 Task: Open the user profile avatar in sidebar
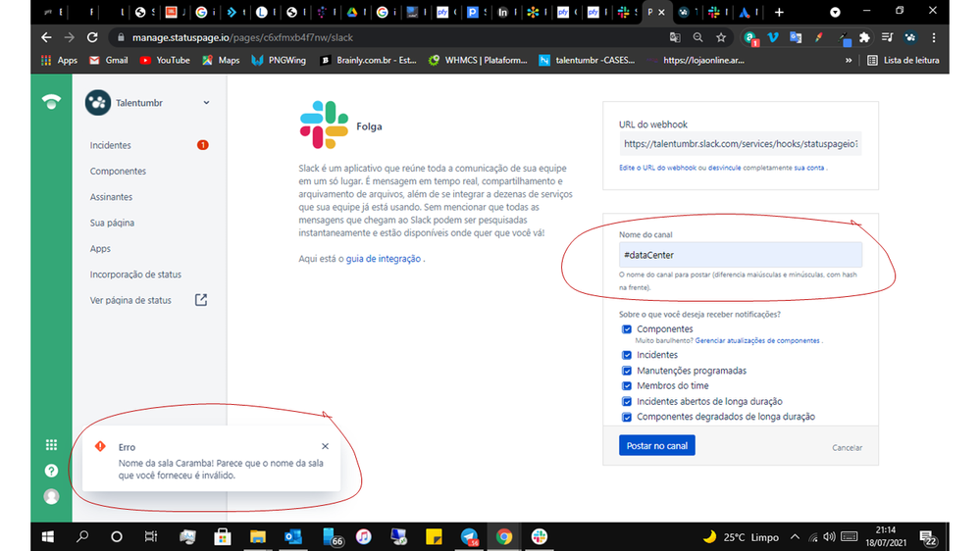pyautogui.click(x=51, y=497)
